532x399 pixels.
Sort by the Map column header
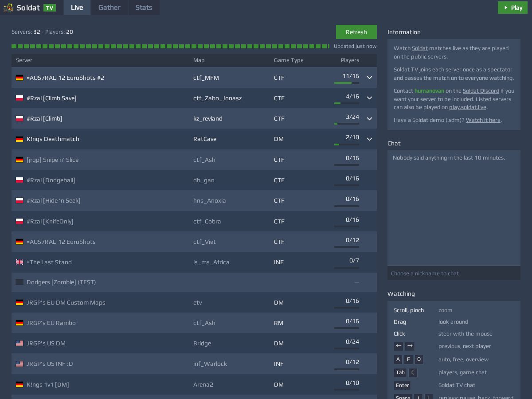(199, 60)
